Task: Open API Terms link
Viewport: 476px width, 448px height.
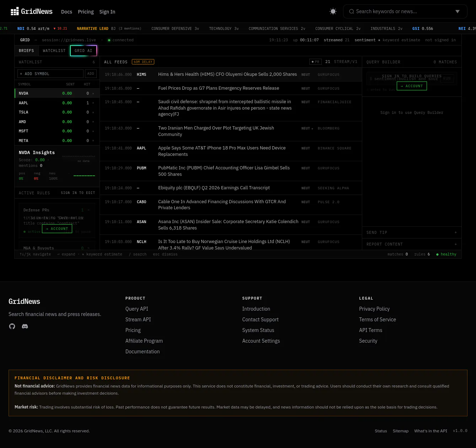Action: [371, 330]
